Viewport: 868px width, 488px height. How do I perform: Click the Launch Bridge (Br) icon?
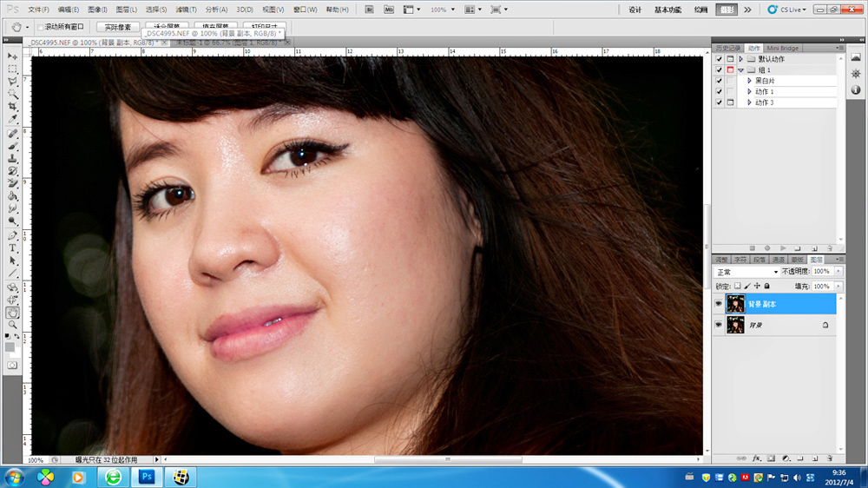coord(369,10)
